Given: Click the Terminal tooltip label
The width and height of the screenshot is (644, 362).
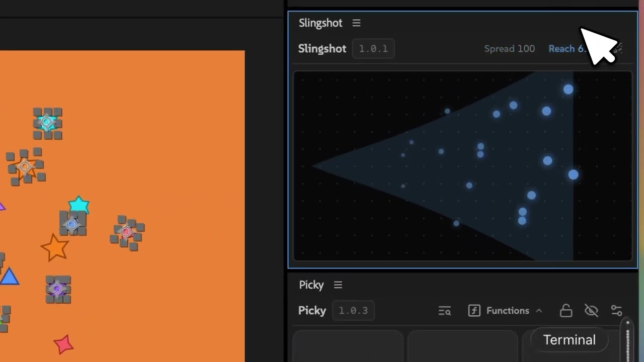Looking at the screenshot, I should [570, 340].
